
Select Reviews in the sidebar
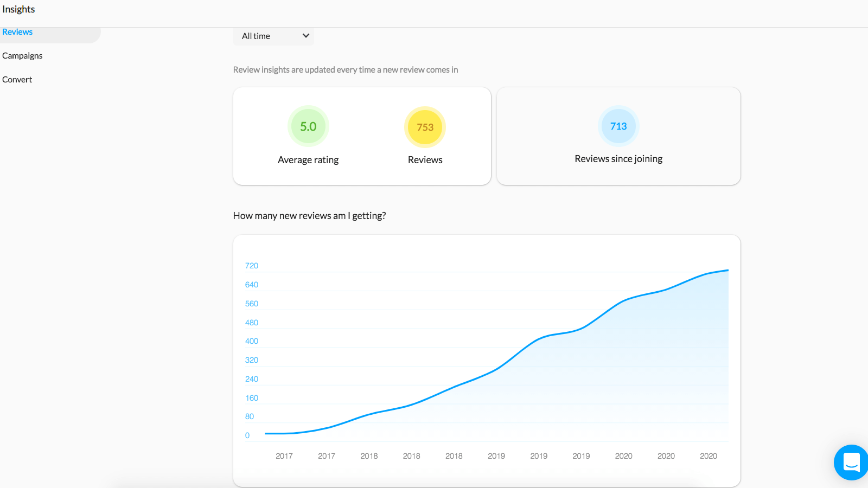[x=17, y=32]
